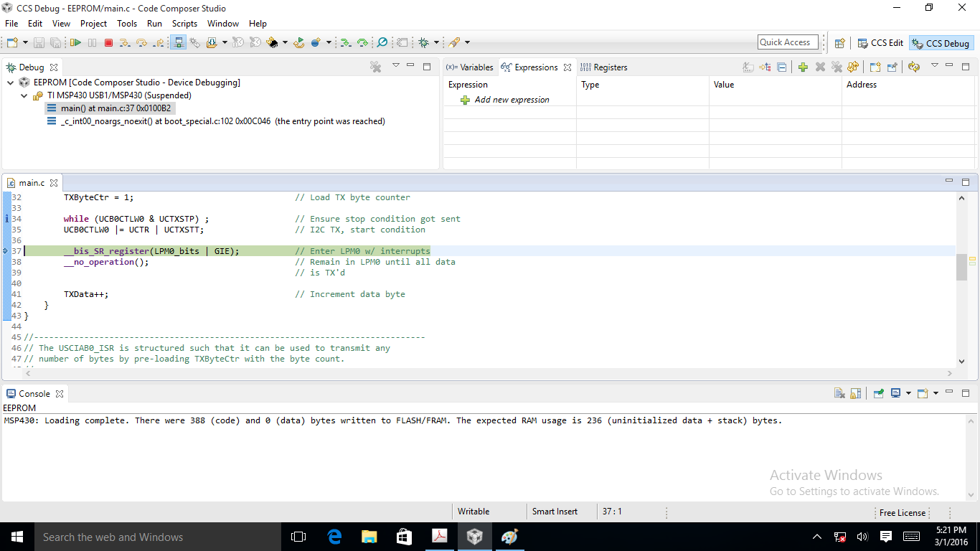Open the Expressions view menu triangle

coord(934,66)
